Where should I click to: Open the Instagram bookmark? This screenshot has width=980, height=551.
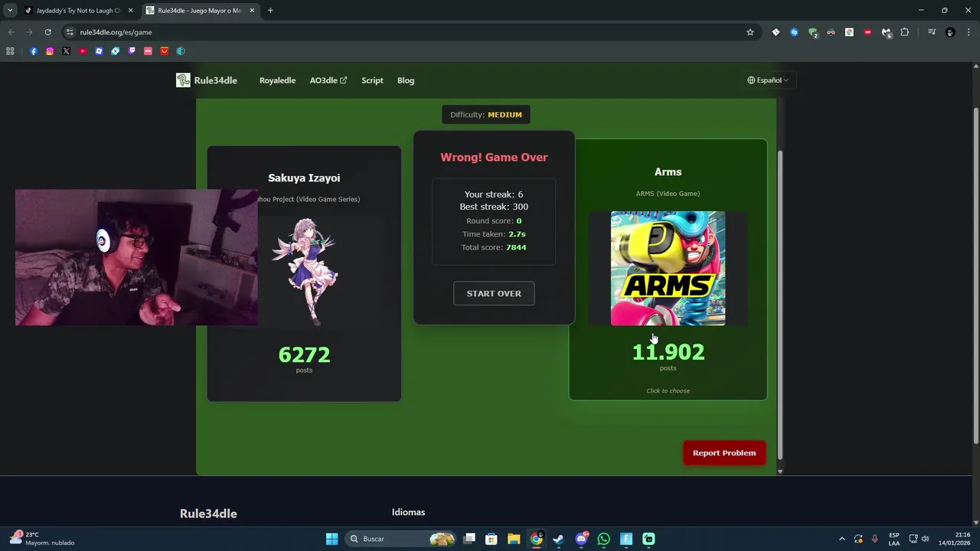pos(50,51)
